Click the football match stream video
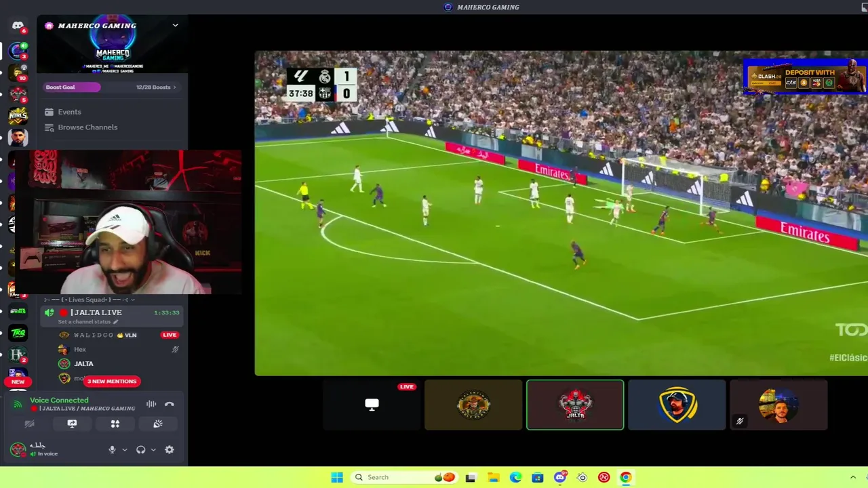This screenshot has height=488, width=868. pos(561,213)
